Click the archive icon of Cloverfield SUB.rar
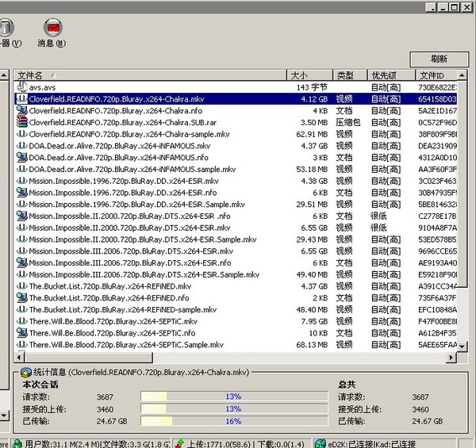 coord(22,122)
